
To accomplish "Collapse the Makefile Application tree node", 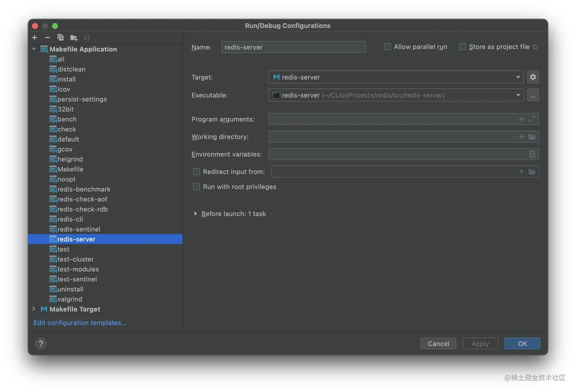I will point(34,49).
